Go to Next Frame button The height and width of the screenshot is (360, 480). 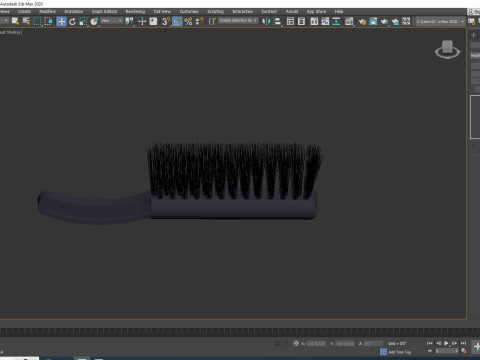point(454,343)
